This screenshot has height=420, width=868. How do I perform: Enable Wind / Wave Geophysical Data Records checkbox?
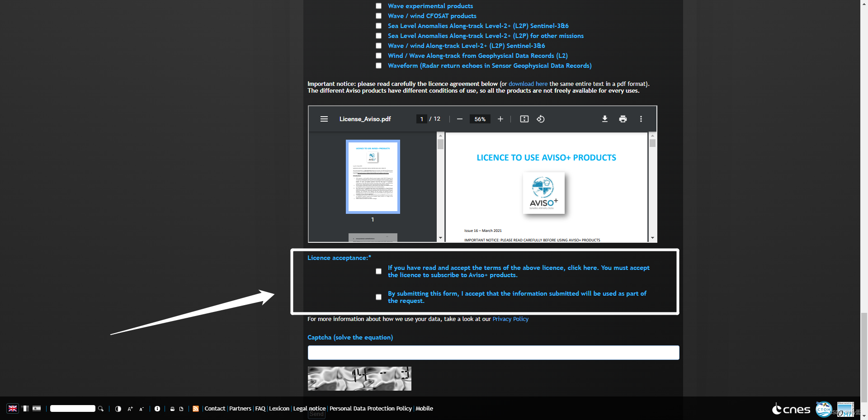click(x=378, y=56)
